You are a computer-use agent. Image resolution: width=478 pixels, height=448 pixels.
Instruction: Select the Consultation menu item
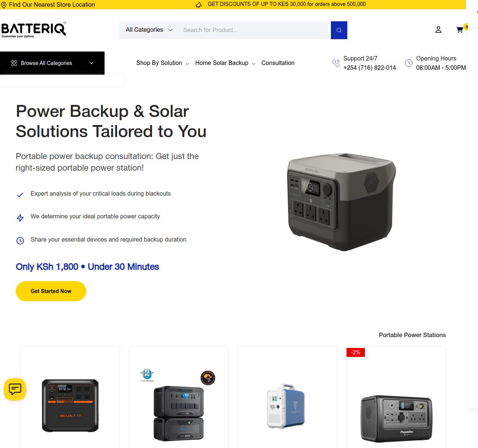[278, 63]
